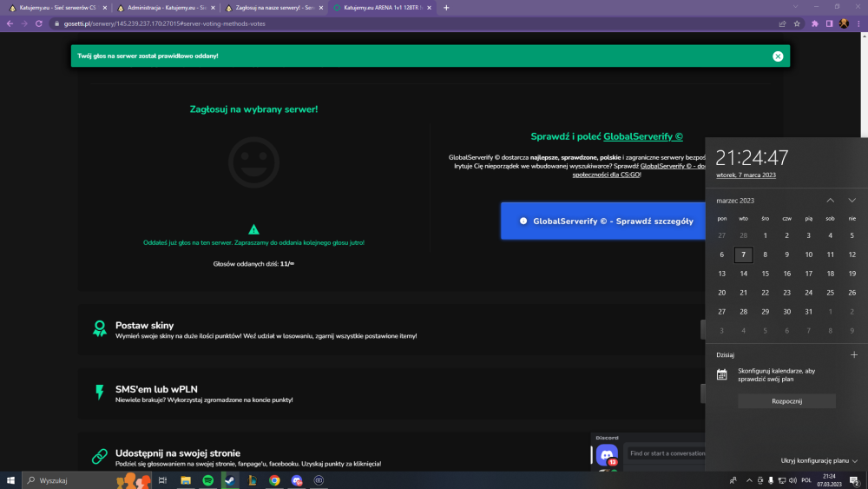This screenshot has height=489, width=868.
Task: Open the Discord home icon with badge
Action: pyautogui.click(x=607, y=454)
